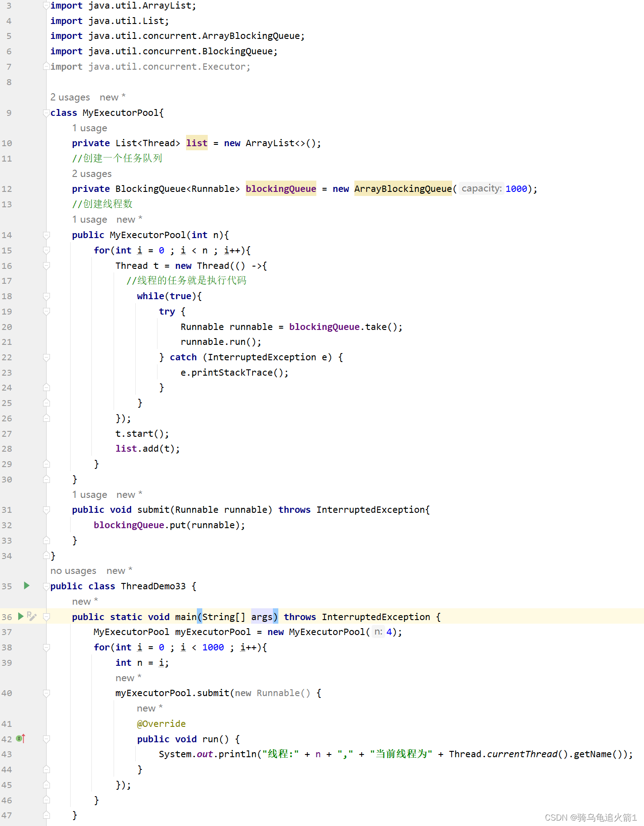Click 'ThreadDemo33' class name
The height and width of the screenshot is (826, 644).
(x=153, y=586)
